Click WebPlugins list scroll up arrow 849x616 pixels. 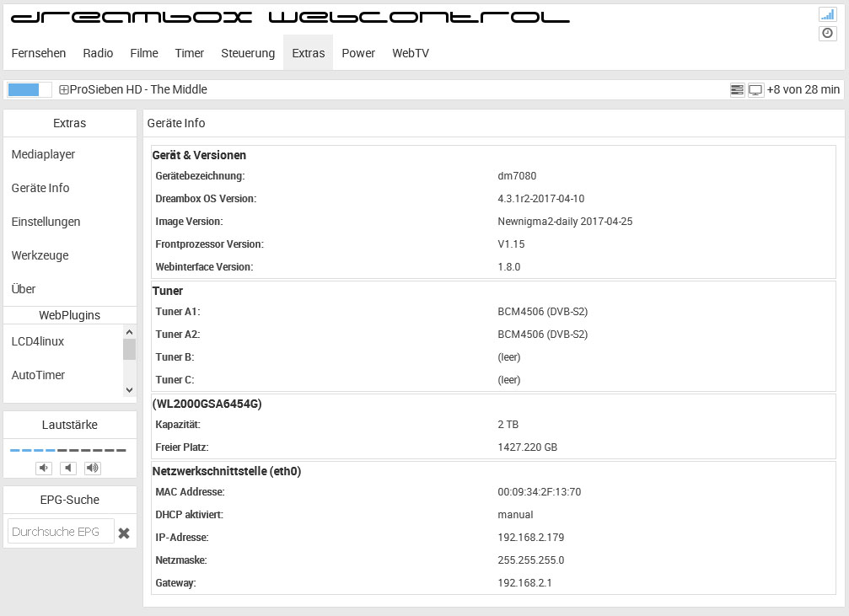pyautogui.click(x=129, y=332)
